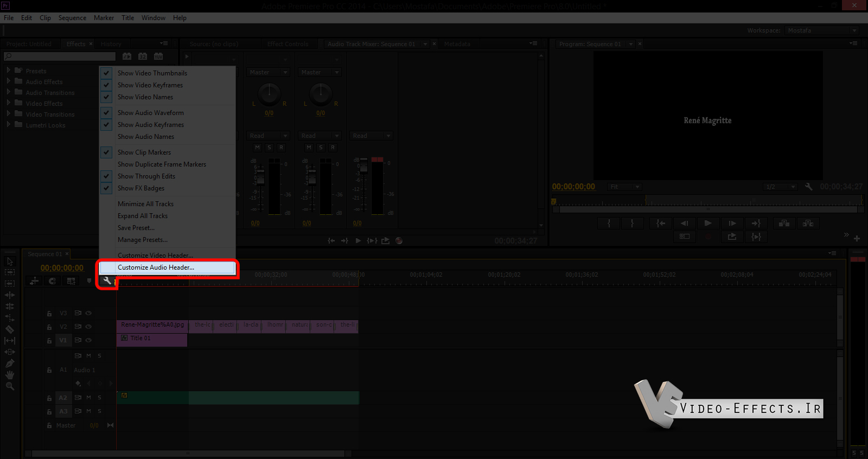Toggle Show Clip Markers option

pyautogui.click(x=168, y=152)
